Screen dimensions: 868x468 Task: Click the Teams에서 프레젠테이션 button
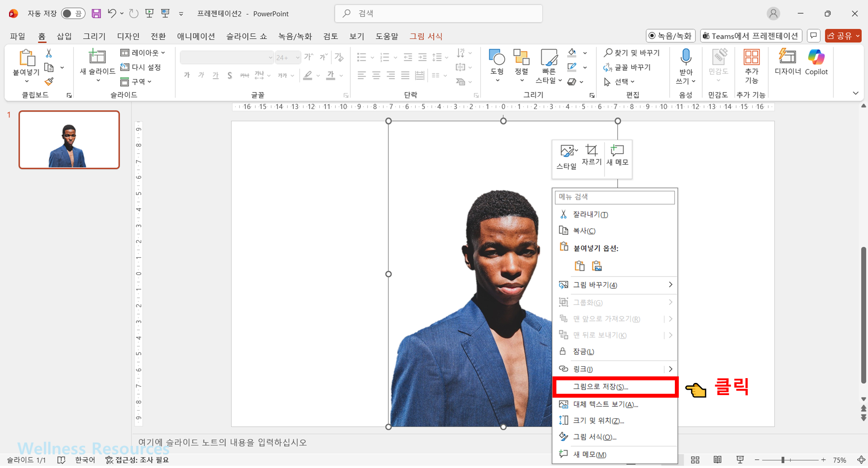[x=751, y=36]
